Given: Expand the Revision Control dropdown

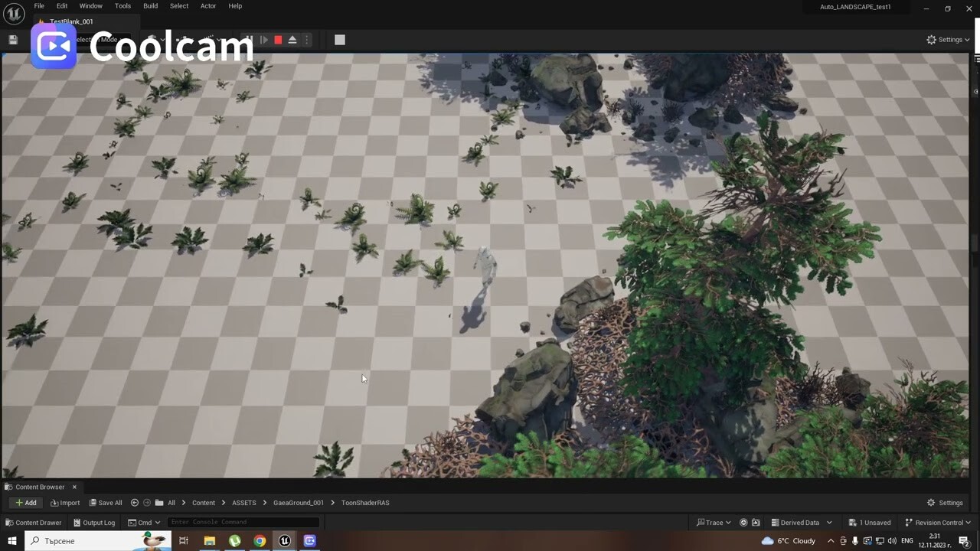Looking at the screenshot, I should point(937,522).
